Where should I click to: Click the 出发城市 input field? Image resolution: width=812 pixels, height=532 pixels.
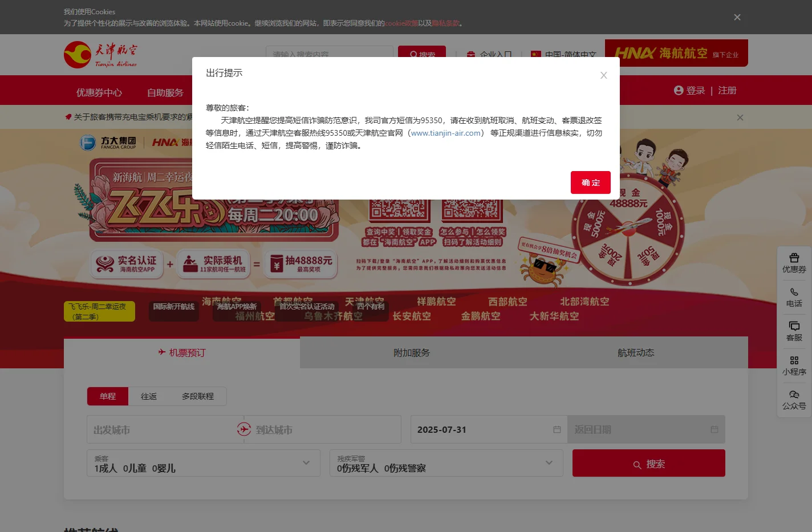161,429
